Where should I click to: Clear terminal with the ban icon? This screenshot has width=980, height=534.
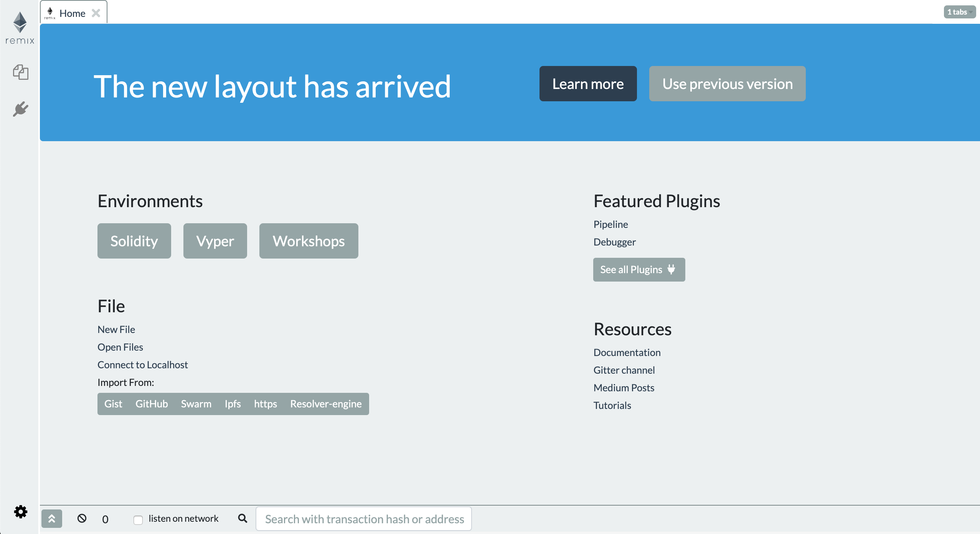82,519
